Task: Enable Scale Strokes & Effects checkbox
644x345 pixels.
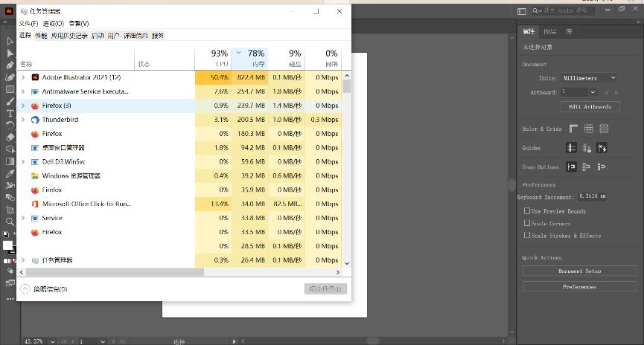Action: click(x=527, y=235)
